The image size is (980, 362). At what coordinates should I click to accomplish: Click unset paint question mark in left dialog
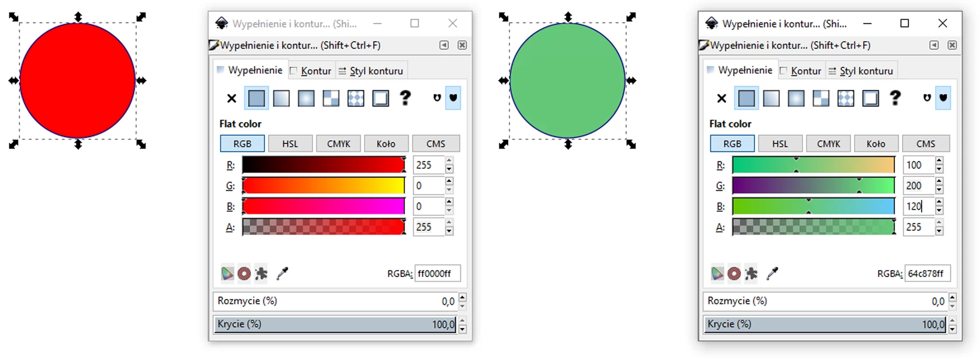[x=405, y=98]
